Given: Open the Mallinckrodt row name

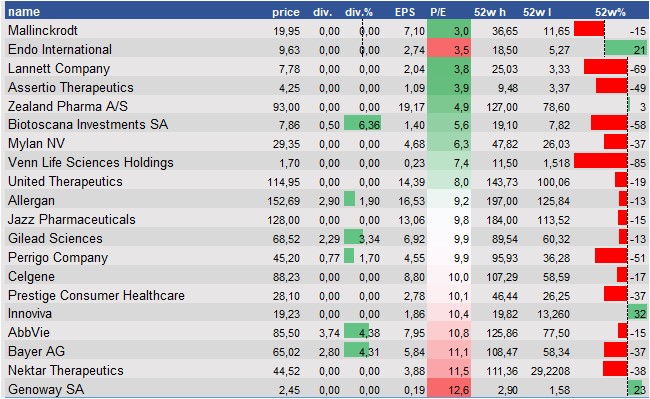Looking at the screenshot, I should click(x=43, y=30).
